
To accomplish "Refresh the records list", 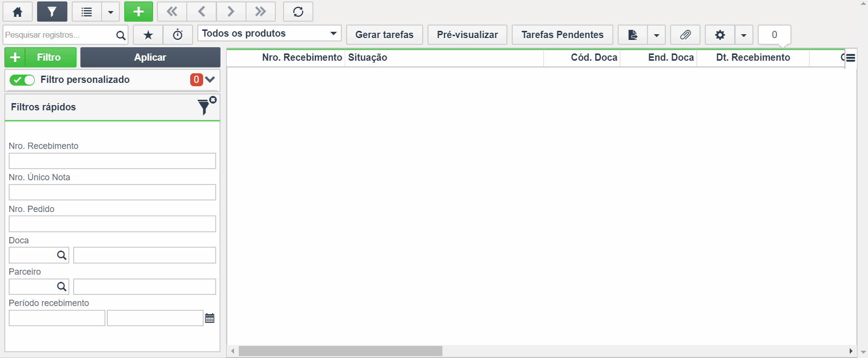I will click(x=298, y=12).
